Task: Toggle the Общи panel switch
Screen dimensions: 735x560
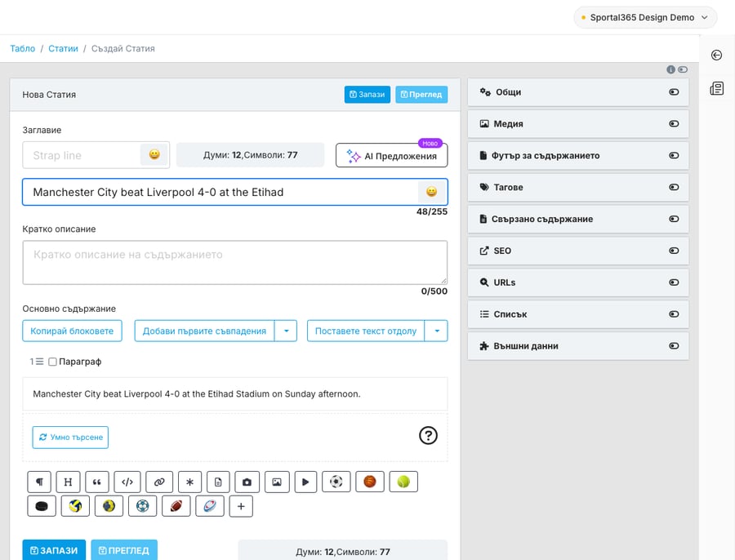Action: click(674, 92)
